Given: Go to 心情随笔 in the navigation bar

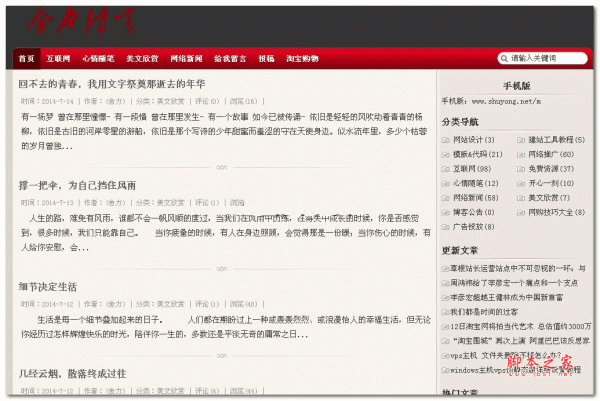Looking at the screenshot, I should click(98, 59).
